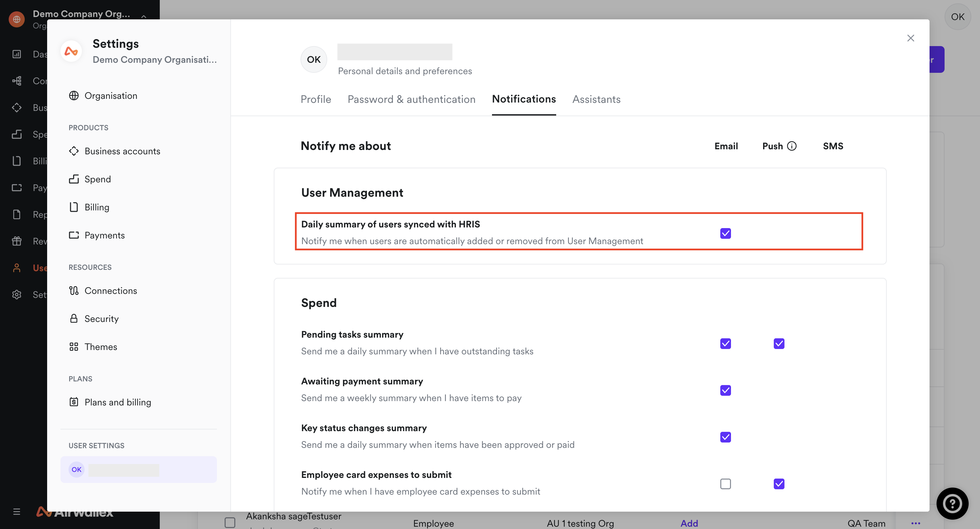Click the 'Key status changes summary' label
The width and height of the screenshot is (980, 529).
pyautogui.click(x=364, y=428)
